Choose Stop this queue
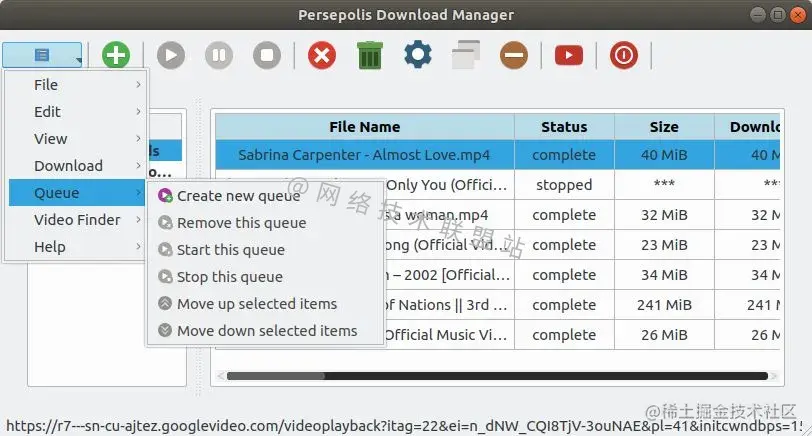 (x=265, y=277)
